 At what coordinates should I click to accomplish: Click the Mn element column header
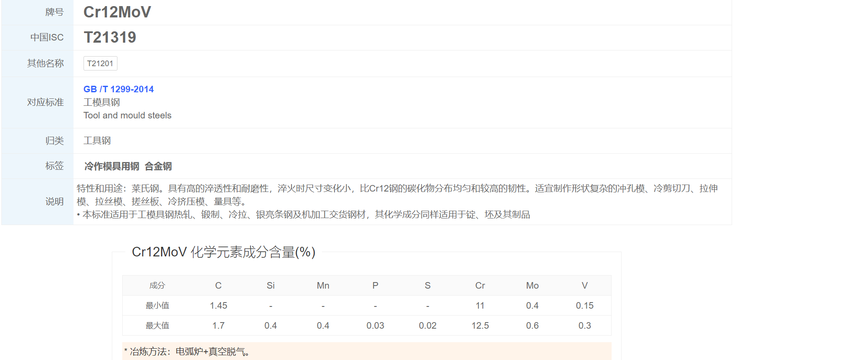coord(323,285)
